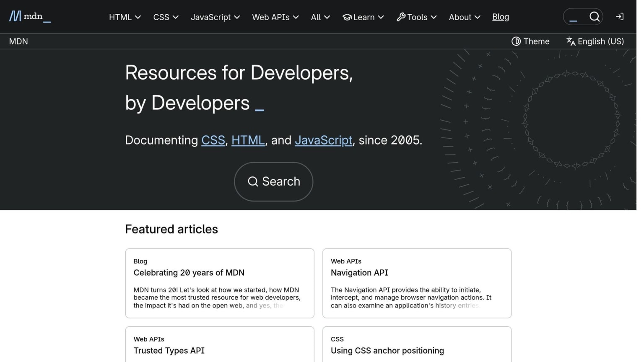Expand the Web APIs menu chevron
Viewport: 644px width, 362px height.
pyautogui.click(x=296, y=17)
